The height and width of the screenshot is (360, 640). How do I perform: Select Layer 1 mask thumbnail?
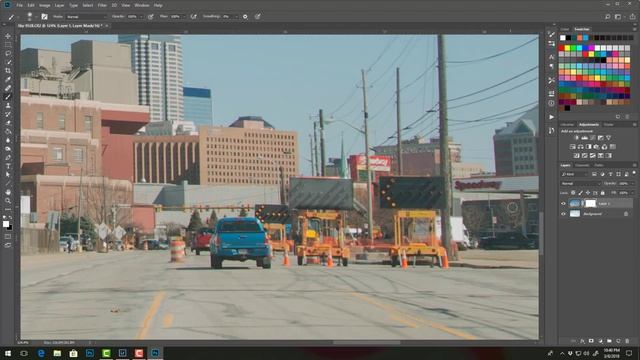click(591, 203)
